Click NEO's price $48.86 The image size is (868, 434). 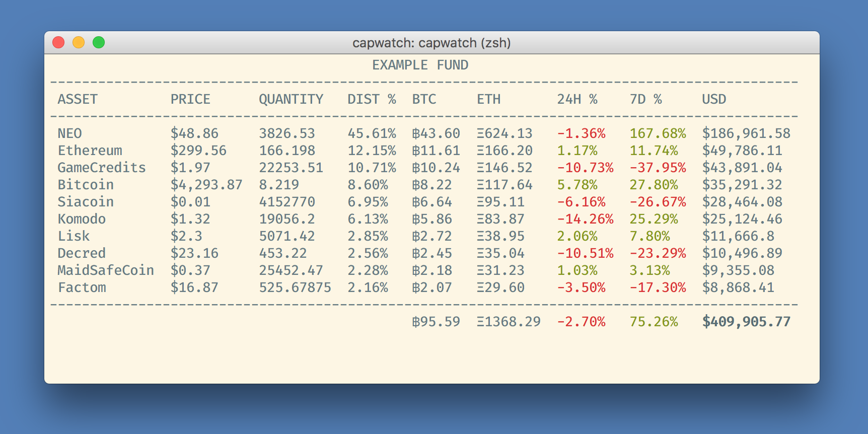click(194, 133)
